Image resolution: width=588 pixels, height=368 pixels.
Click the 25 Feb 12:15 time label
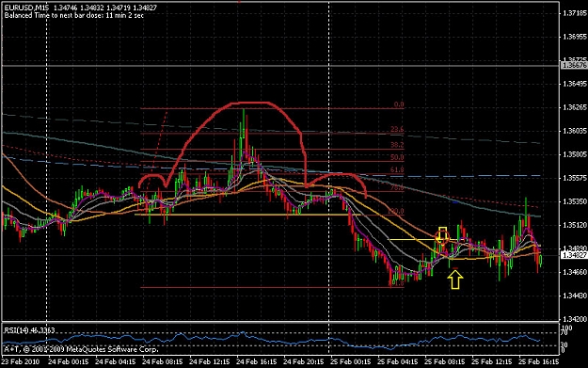coord(492,361)
